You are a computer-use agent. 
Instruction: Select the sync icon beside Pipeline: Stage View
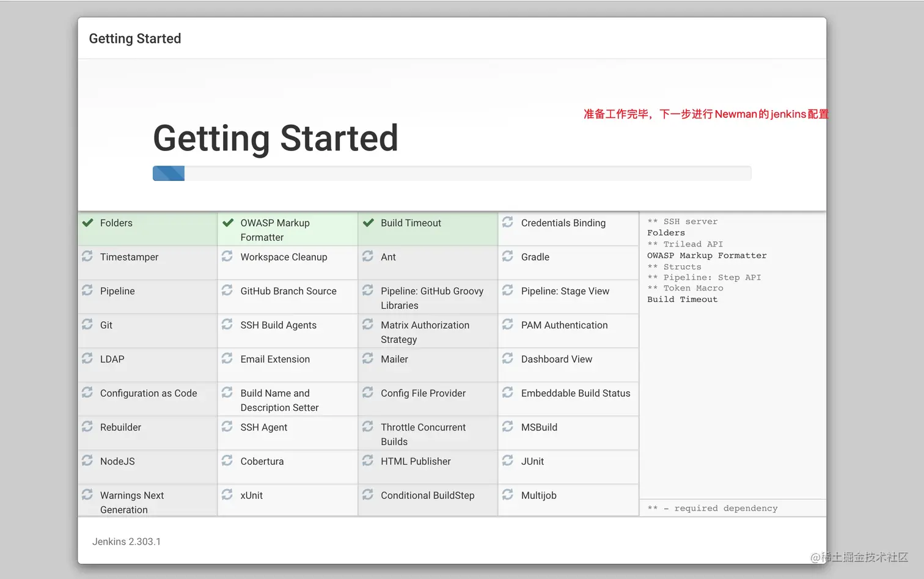[x=508, y=290]
